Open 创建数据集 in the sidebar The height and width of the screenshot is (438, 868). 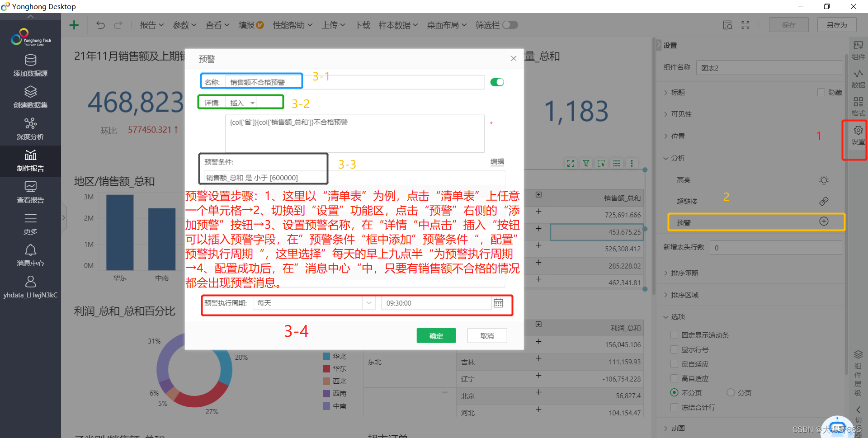pyautogui.click(x=30, y=97)
